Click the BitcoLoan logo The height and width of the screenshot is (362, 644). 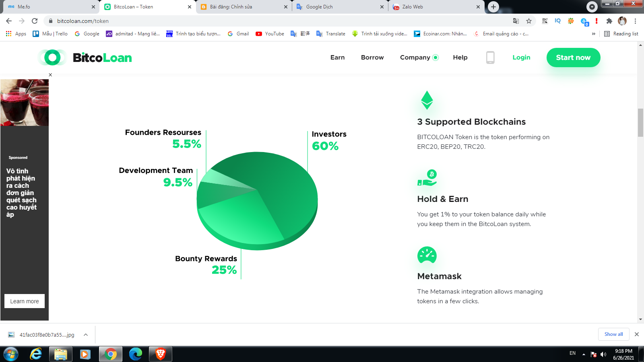[85, 58]
